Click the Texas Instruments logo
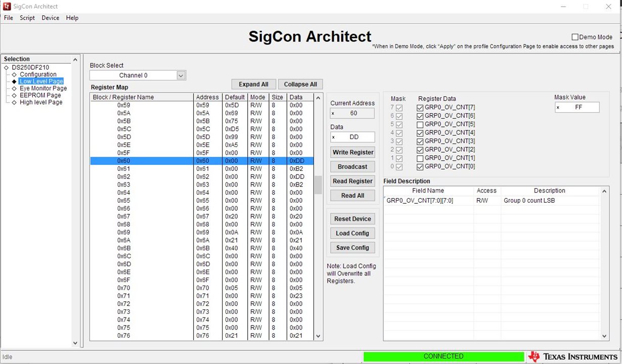Image resolution: width=622 pixels, height=364 pixels. 572,357
